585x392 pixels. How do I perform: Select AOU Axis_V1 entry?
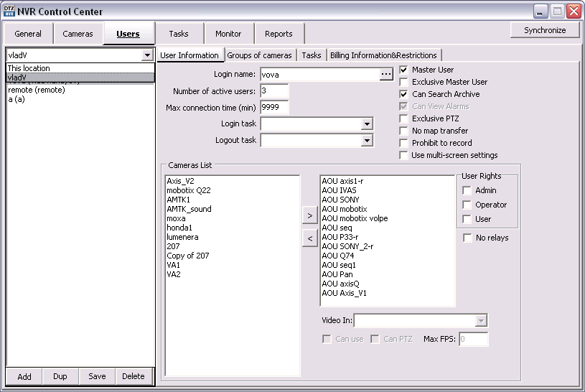click(x=388, y=293)
